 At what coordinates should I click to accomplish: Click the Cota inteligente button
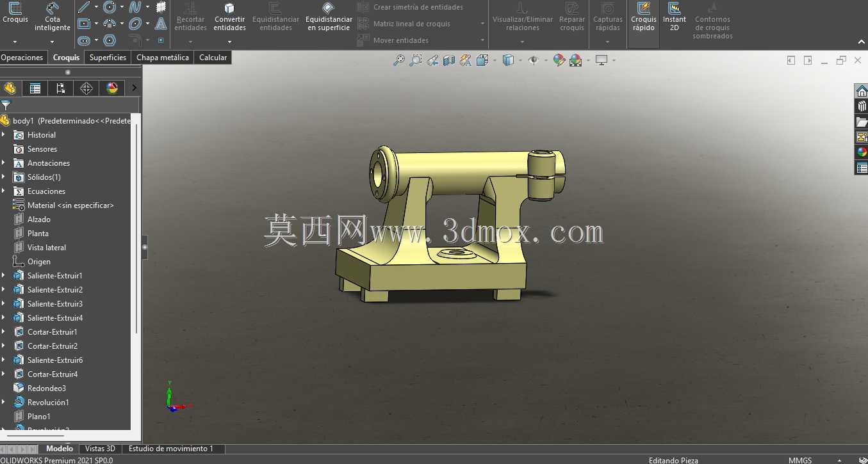pos(53,17)
